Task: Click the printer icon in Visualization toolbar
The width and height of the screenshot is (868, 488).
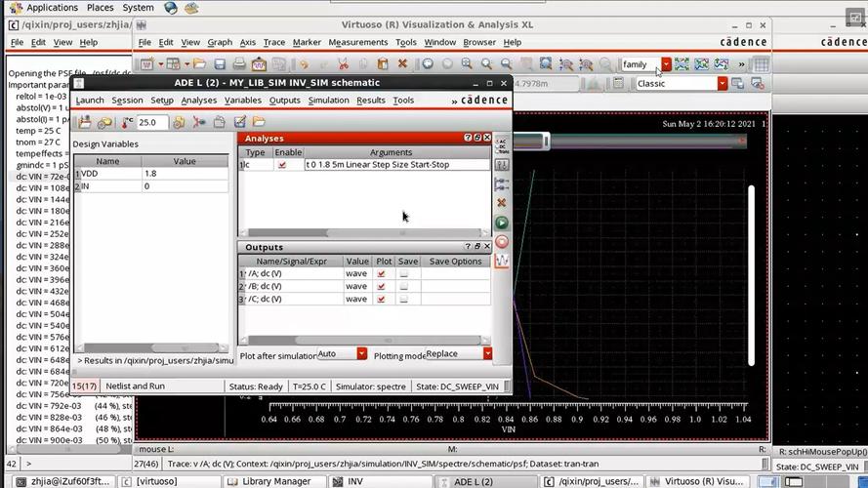Action: (x=239, y=64)
